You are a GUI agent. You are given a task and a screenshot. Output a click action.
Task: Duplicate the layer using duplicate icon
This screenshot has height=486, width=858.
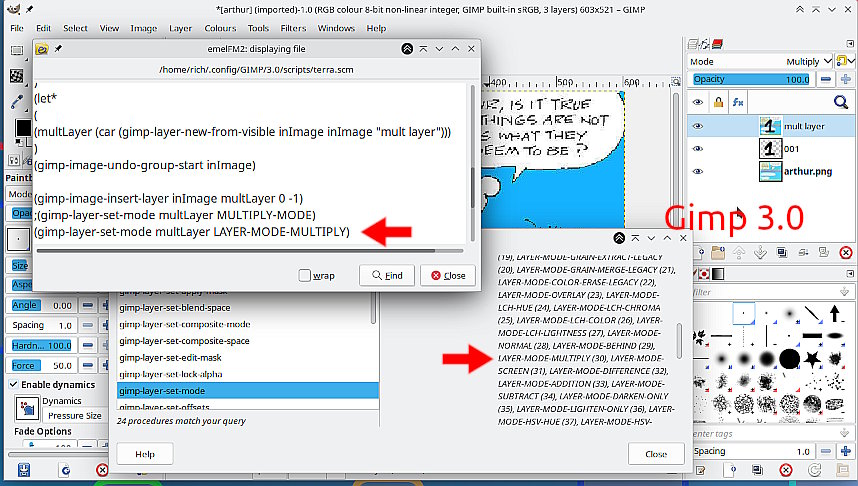click(x=781, y=252)
